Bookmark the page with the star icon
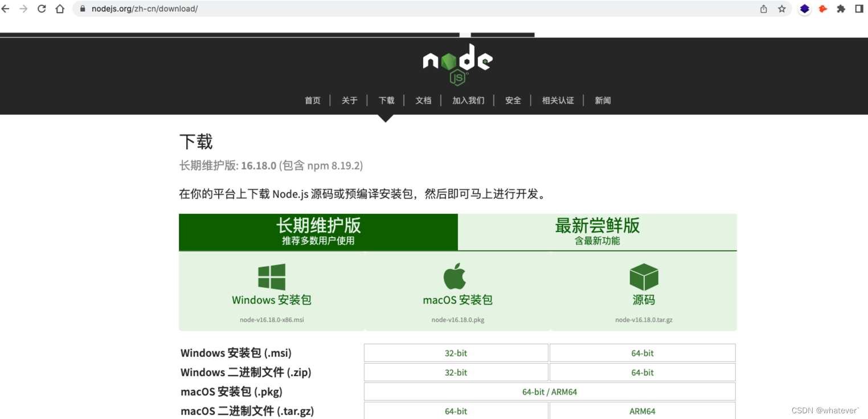Viewport: 868px width, 419px height. 781,9
